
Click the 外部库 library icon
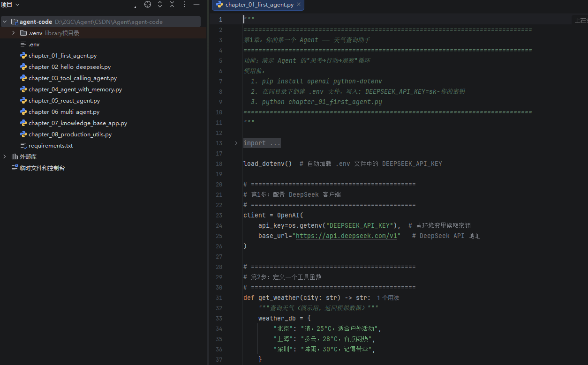(x=15, y=157)
